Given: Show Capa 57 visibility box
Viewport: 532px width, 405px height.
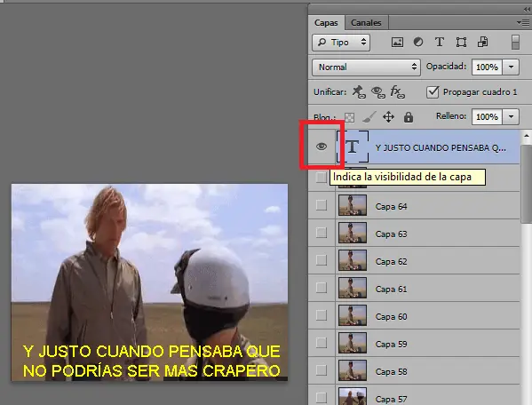Looking at the screenshot, I should [321, 397].
